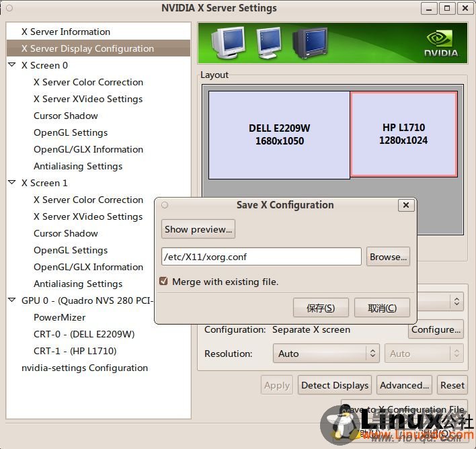Open nvidia-settings Configuration page
The width and height of the screenshot is (476, 449).
point(85,368)
